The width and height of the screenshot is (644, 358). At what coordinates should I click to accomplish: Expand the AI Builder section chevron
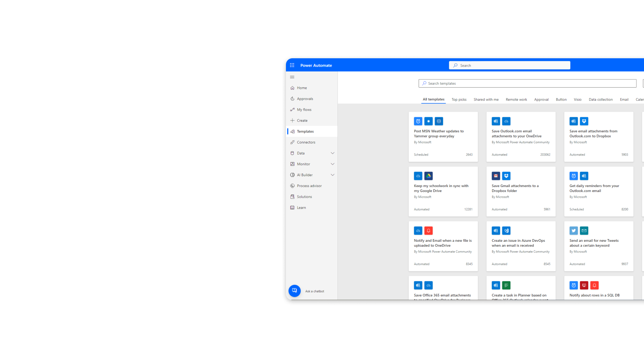coord(333,175)
